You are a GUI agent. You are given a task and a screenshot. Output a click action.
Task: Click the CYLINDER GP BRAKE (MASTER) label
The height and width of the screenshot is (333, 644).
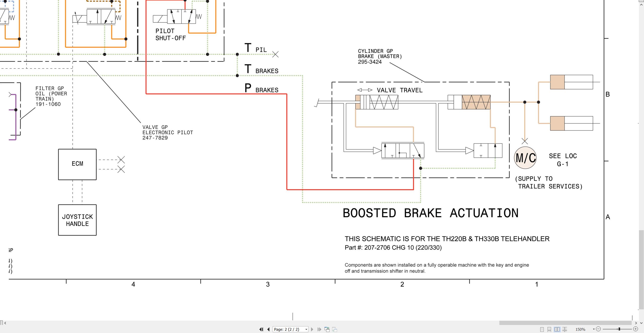(x=380, y=56)
